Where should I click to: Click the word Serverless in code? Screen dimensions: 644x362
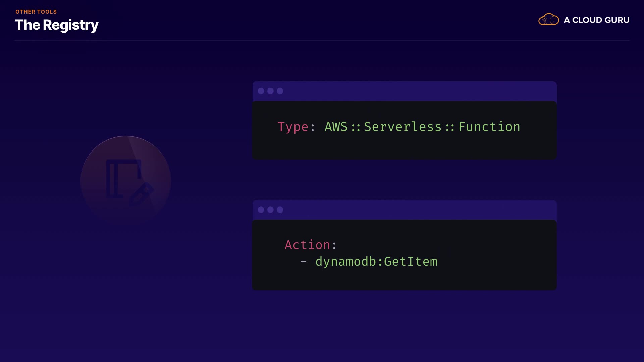(x=402, y=127)
